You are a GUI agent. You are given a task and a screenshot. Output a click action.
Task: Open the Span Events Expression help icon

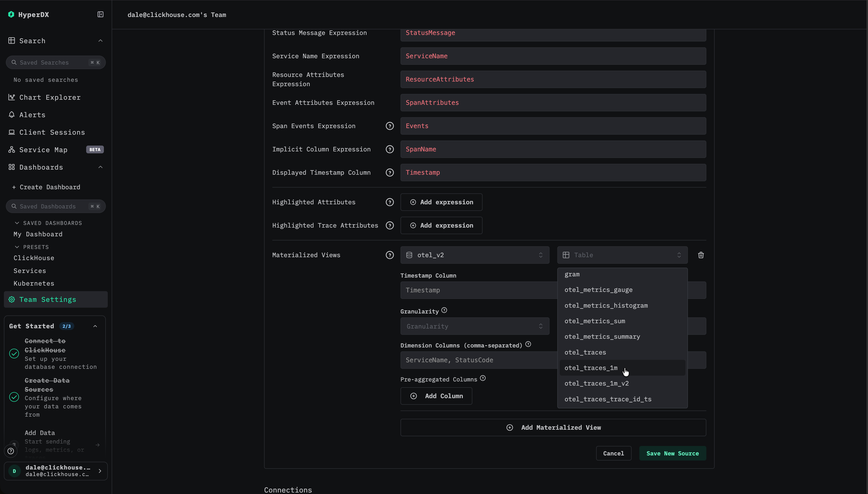pyautogui.click(x=390, y=126)
